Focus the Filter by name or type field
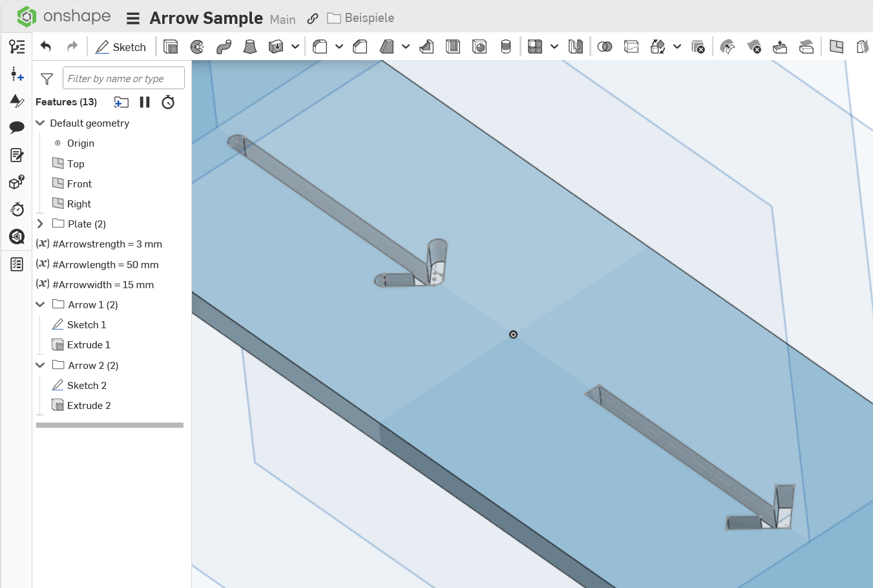Viewport: 873px width, 588px height. coord(123,78)
